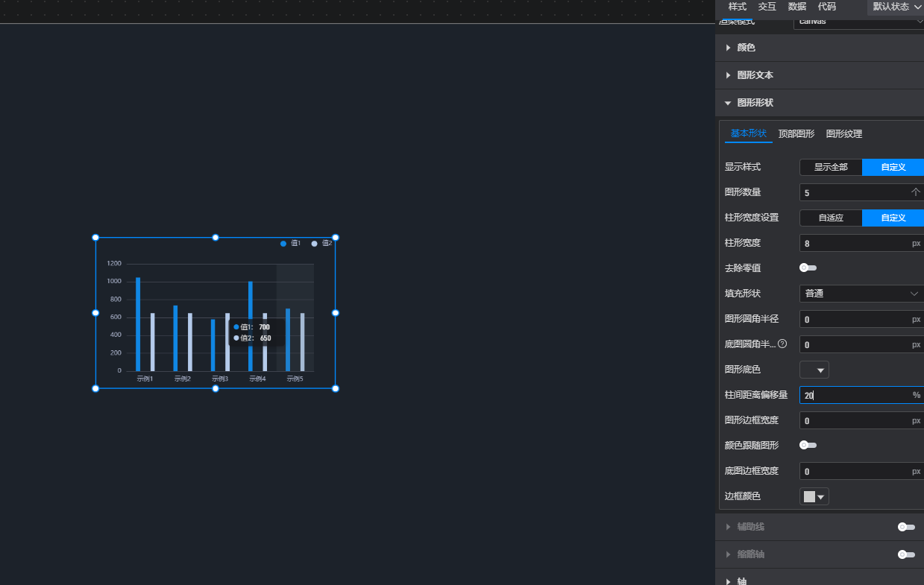Click the chart's bottom-right resize handle
This screenshot has height=585, width=924.
336,388
